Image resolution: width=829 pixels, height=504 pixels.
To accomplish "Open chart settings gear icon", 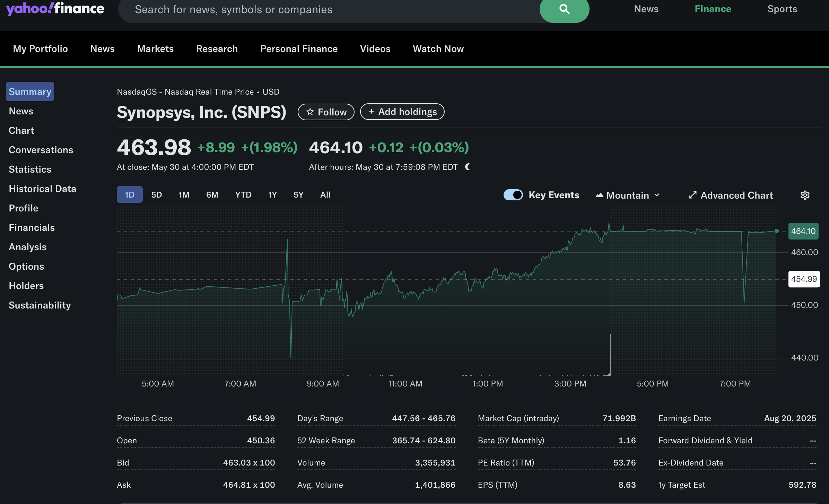I will (805, 195).
